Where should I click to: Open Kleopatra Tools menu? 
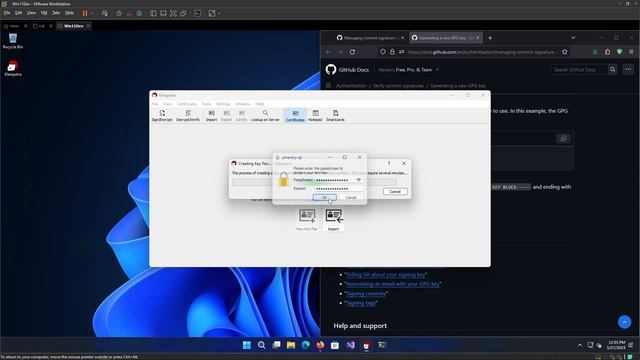[x=207, y=104]
